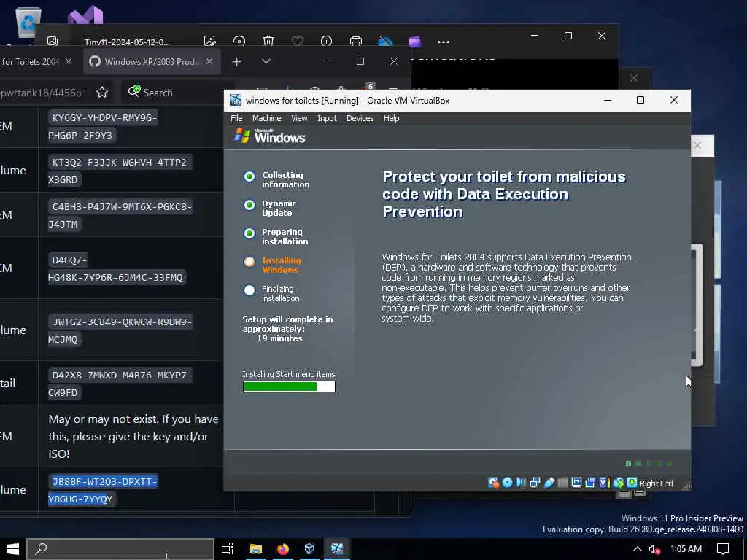Click the Edit image icon in Photos app toolbar
This screenshot has height=560, width=747.
pyautogui.click(x=209, y=42)
